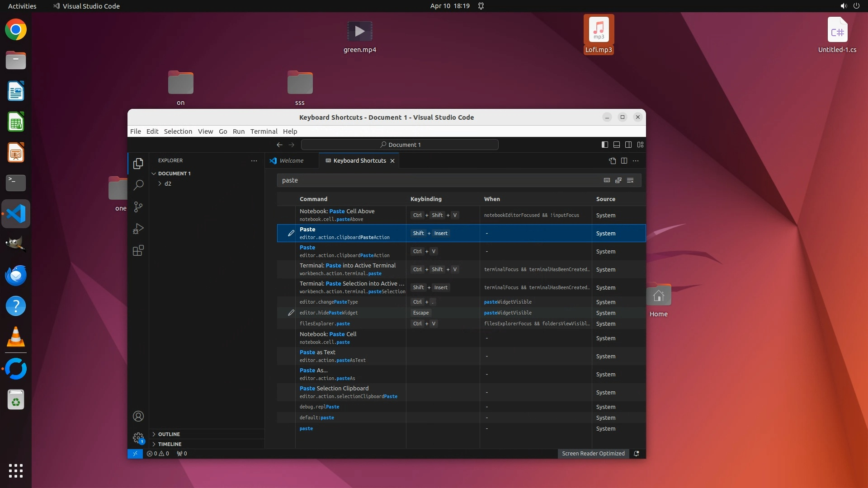Viewport: 868px width, 488px height.
Task: Edit the Paste Shift+Insert keybinding pencil
Action: (x=291, y=233)
